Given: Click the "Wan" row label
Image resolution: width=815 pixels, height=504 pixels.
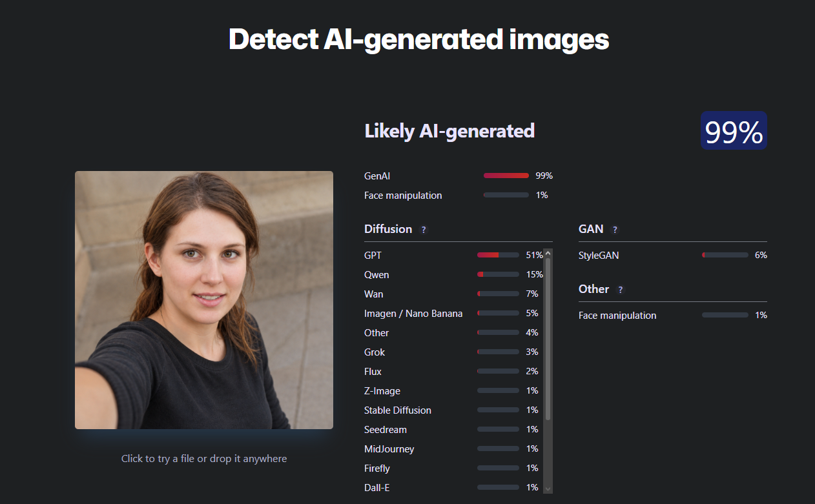Looking at the screenshot, I should [x=373, y=294].
